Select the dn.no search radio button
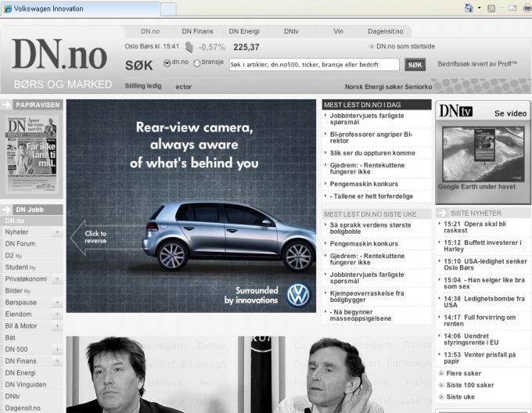532x413 pixels. [x=167, y=63]
